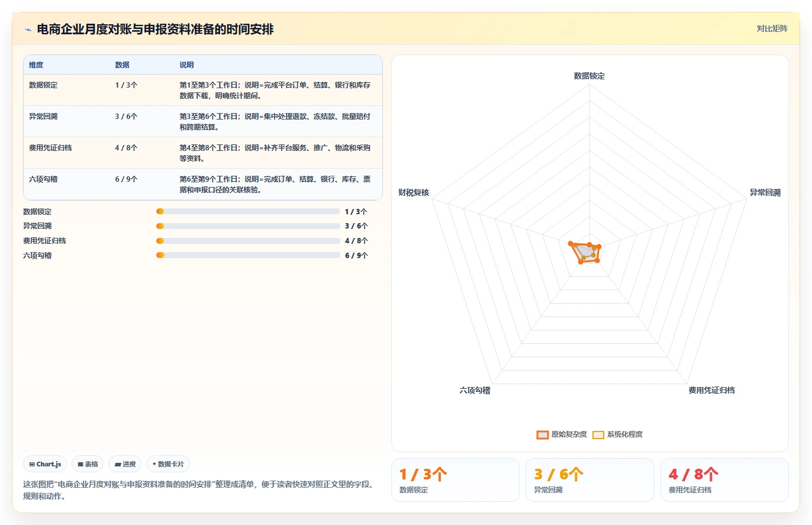The width and height of the screenshot is (812, 525).
Task: Click the 进度 tag chip
Action: click(125, 464)
